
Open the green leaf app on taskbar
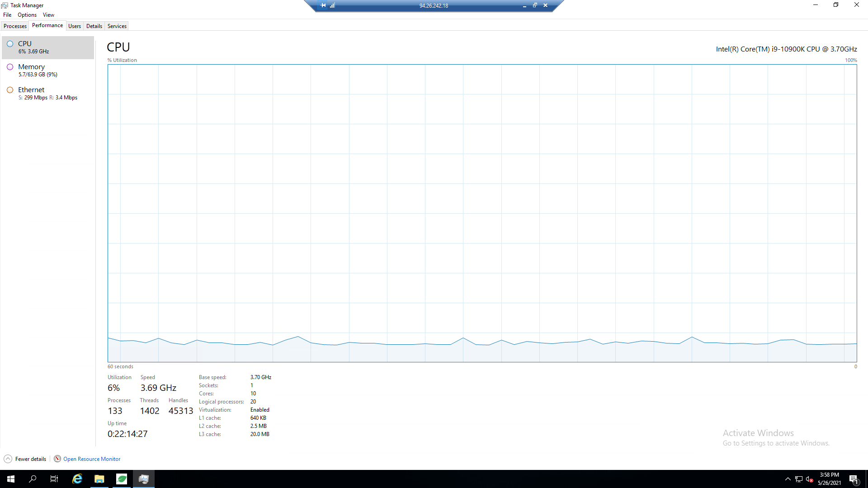point(122,479)
